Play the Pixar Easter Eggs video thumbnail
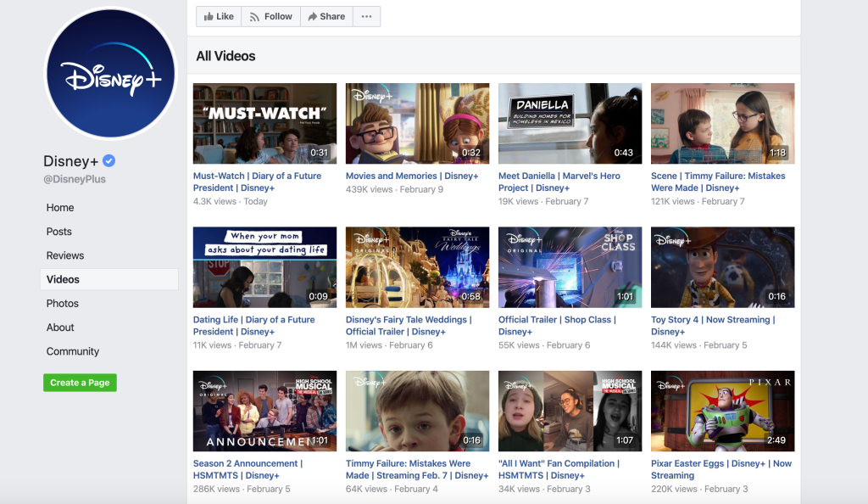Viewport: 868px width, 504px height. [x=722, y=411]
